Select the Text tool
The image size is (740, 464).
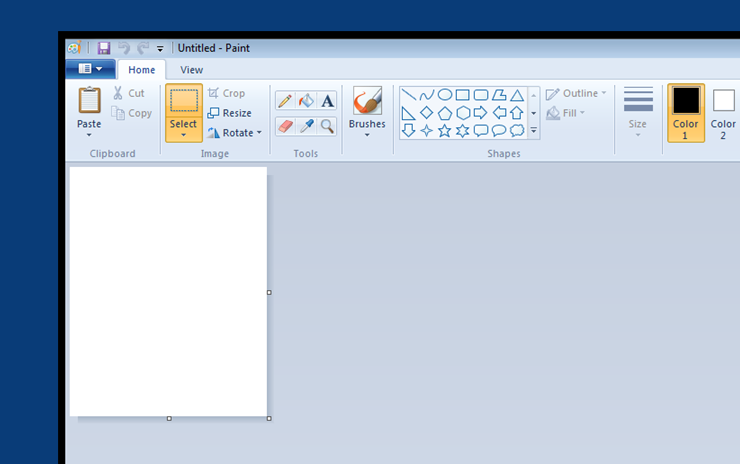tap(327, 101)
